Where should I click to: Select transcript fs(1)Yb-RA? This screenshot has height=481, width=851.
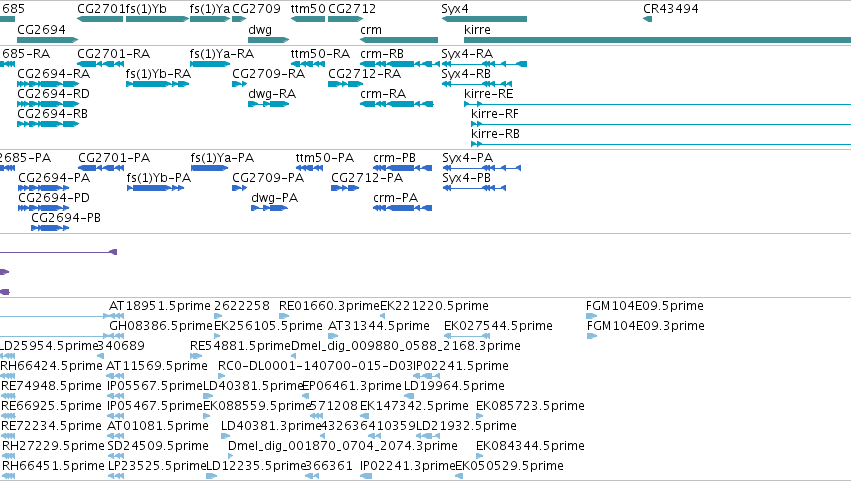[x=157, y=84]
